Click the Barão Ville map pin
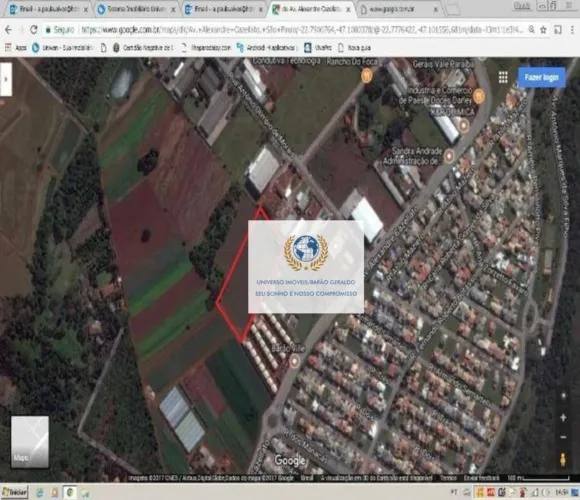The image size is (580, 500). click(x=294, y=361)
